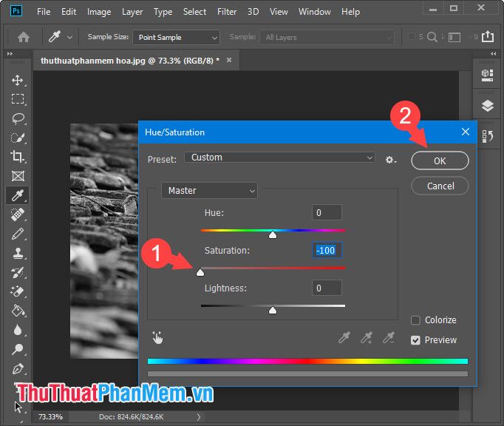Click the Lightness slider handle
The height and width of the screenshot is (426, 504).
(273, 310)
